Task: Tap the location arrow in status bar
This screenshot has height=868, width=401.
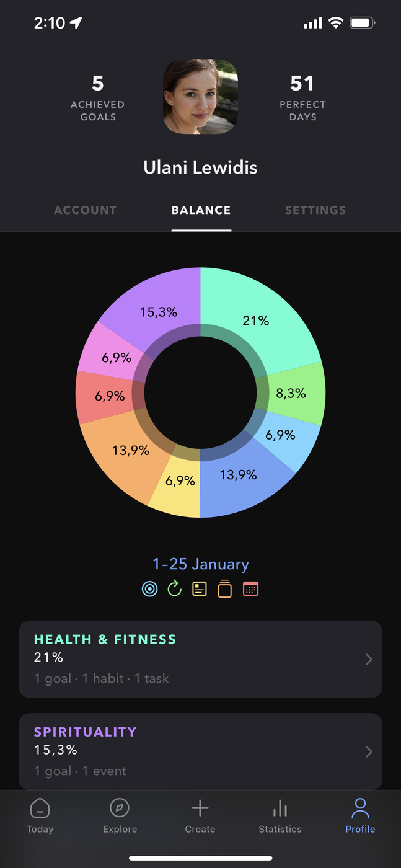Action: click(x=76, y=23)
